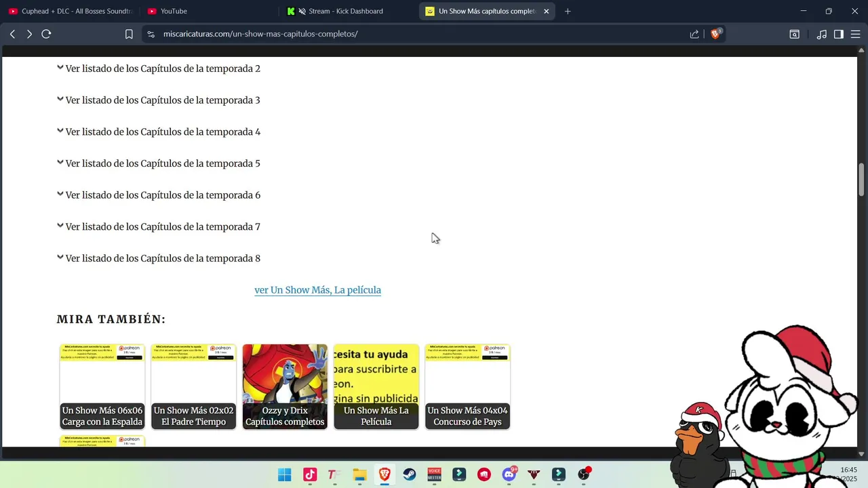868x488 pixels.
Task: Open Un Show Más 04x04 Concurso de Pays
Action: click(x=467, y=386)
